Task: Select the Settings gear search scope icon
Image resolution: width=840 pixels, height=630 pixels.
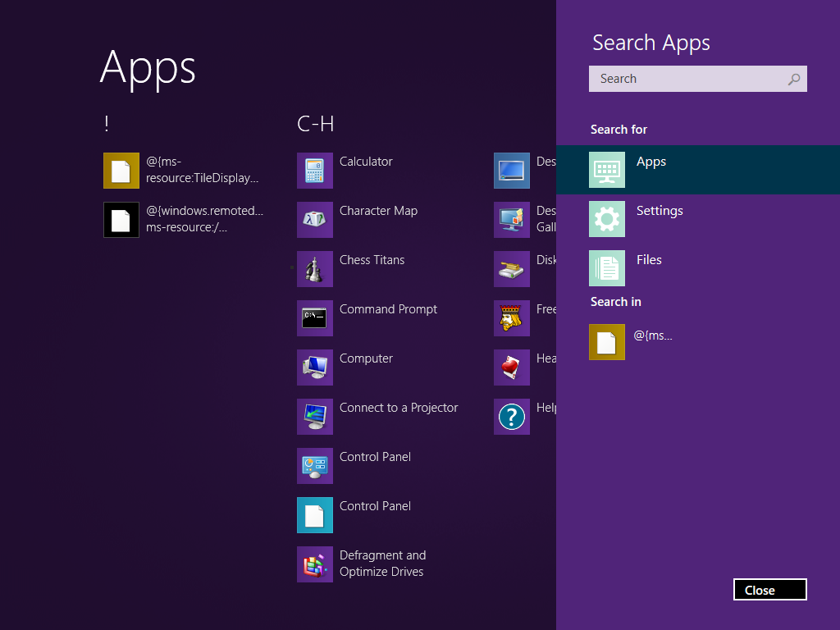Action: tap(606, 219)
